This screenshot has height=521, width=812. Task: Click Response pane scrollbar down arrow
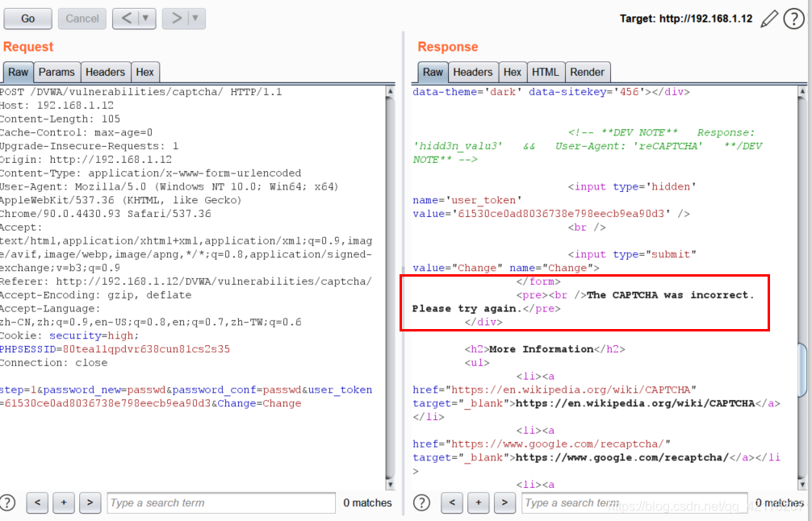[x=802, y=484]
